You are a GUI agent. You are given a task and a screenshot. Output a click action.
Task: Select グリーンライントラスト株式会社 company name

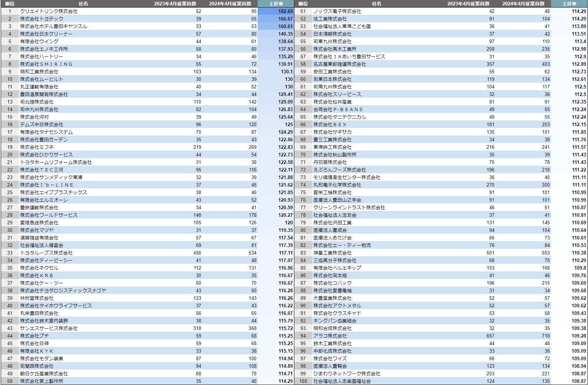click(349, 207)
